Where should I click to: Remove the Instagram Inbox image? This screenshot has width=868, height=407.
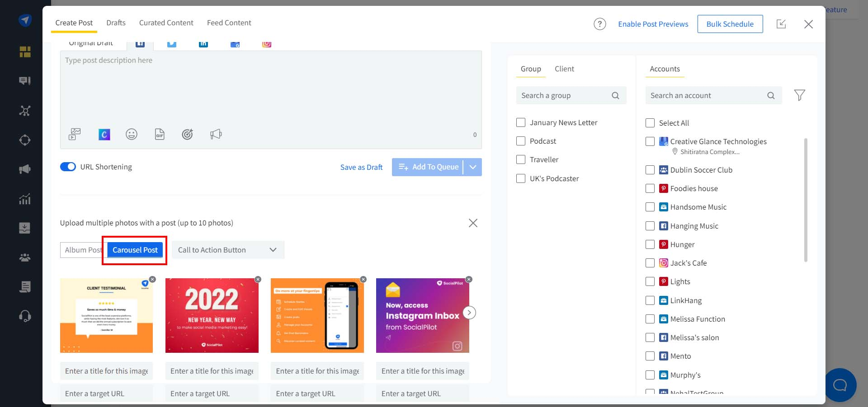click(x=469, y=279)
